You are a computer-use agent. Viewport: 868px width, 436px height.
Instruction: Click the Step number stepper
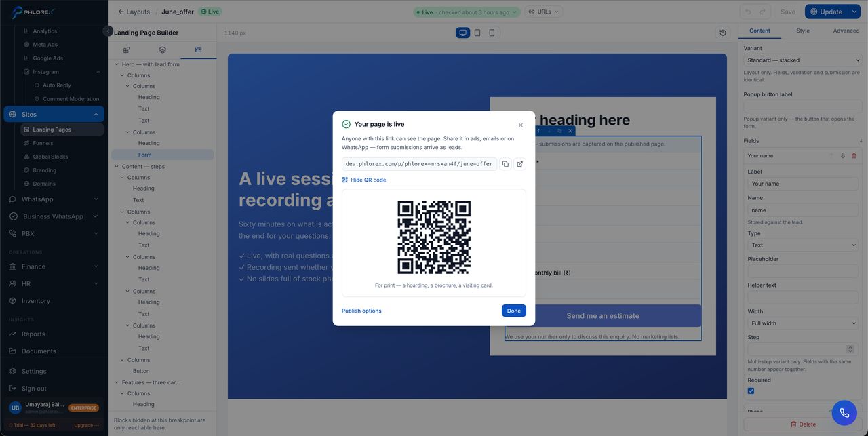tap(850, 349)
